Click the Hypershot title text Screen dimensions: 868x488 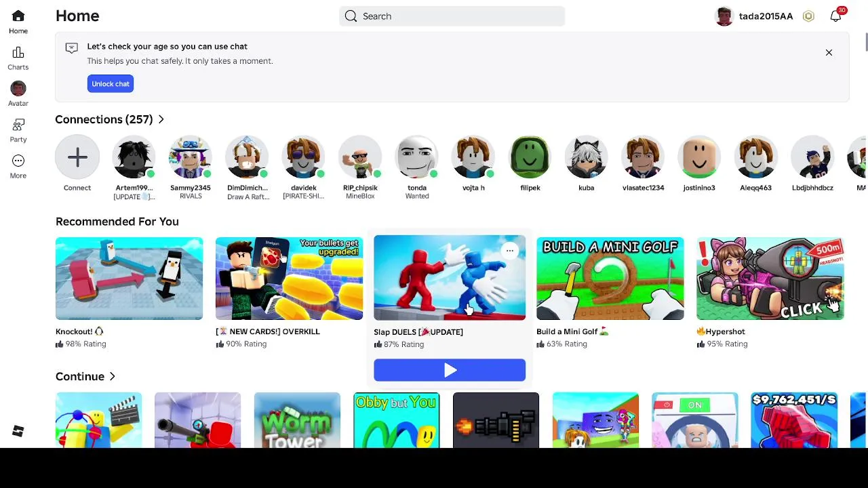pyautogui.click(x=721, y=331)
